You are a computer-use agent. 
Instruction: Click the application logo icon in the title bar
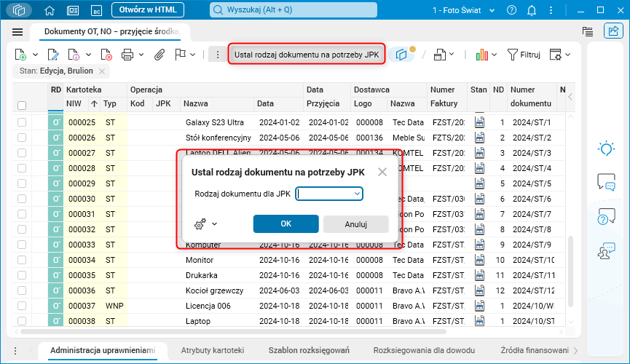19,10
